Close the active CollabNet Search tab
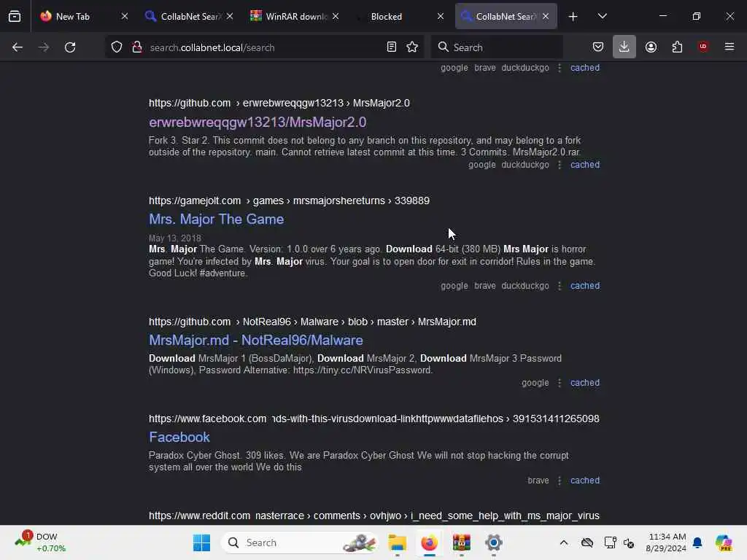The height and width of the screenshot is (560, 747). click(x=546, y=17)
